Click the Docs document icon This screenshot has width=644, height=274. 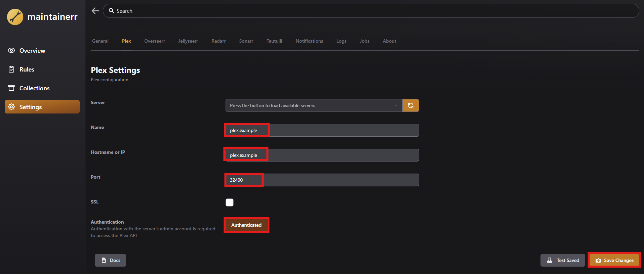(x=104, y=260)
